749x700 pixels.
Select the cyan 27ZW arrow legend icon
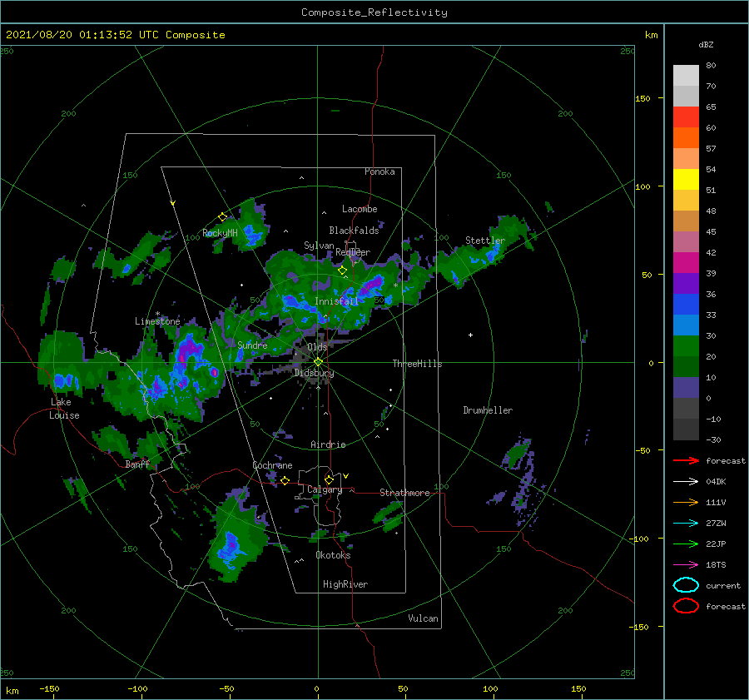pyautogui.click(x=686, y=524)
